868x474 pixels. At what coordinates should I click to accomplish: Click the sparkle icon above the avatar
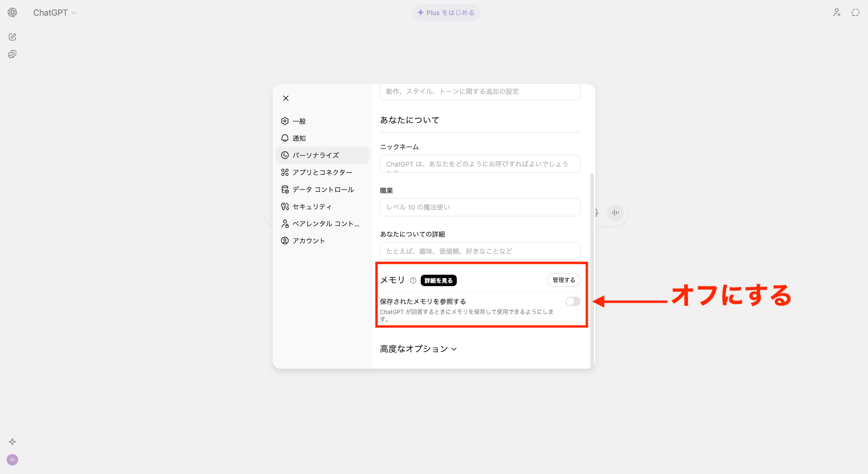click(12, 441)
